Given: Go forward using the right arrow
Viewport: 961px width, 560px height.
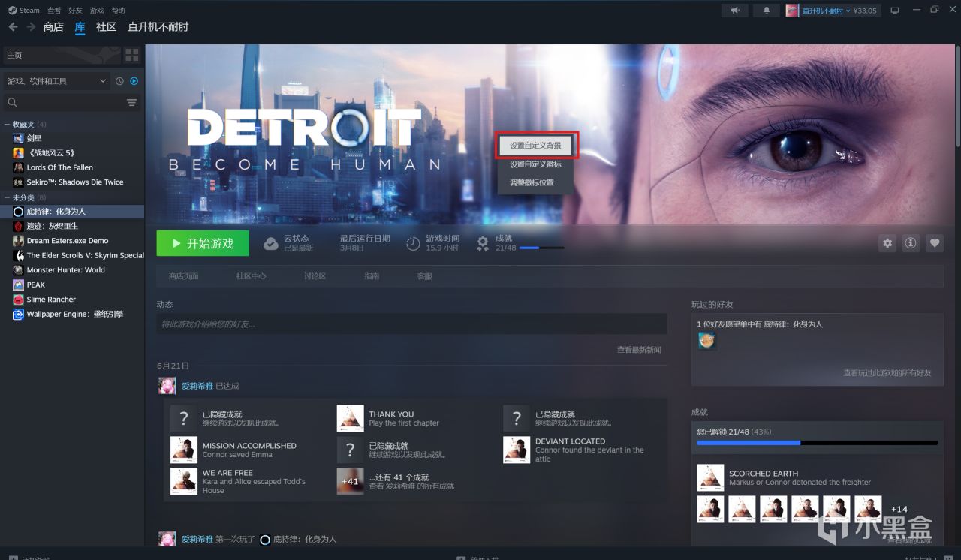Looking at the screenshot, I should [x=31, y=27].
